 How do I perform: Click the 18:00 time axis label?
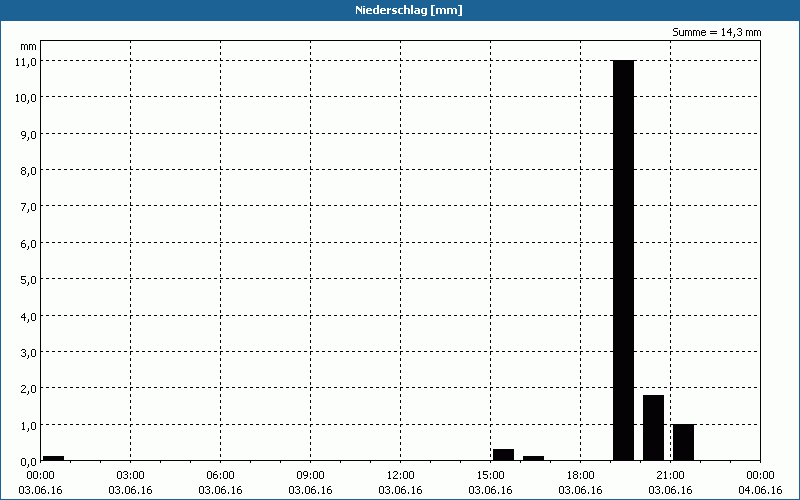[x=581, y=476]
